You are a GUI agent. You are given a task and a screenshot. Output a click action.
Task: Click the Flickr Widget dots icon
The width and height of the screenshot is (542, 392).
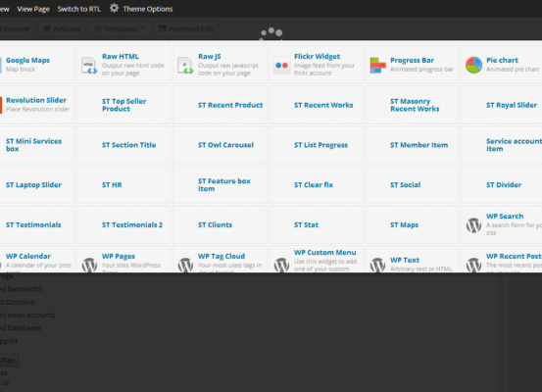point(281,66)
